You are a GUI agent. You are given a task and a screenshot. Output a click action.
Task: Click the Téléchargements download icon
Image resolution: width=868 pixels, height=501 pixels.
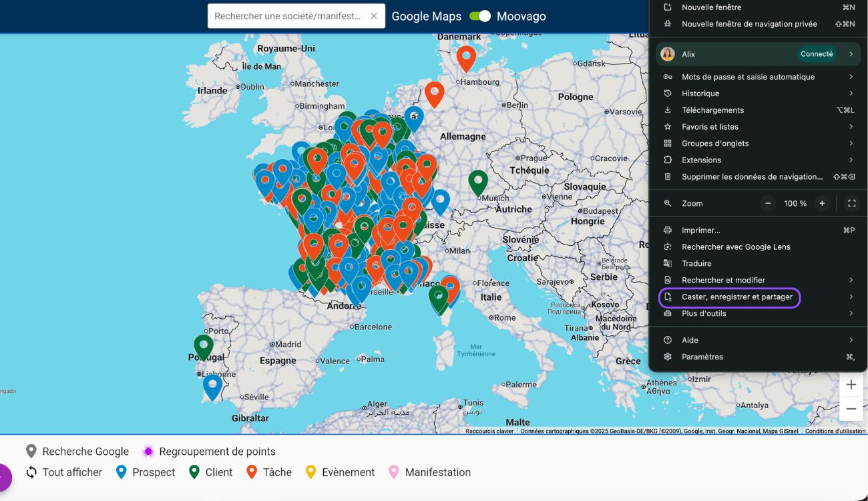coord(668,110)
